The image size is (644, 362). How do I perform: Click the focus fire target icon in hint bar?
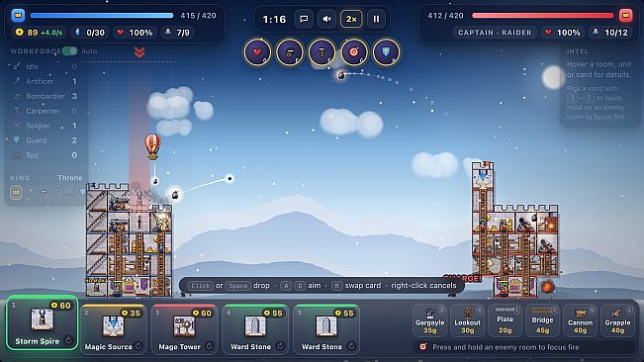click(422, 347)
